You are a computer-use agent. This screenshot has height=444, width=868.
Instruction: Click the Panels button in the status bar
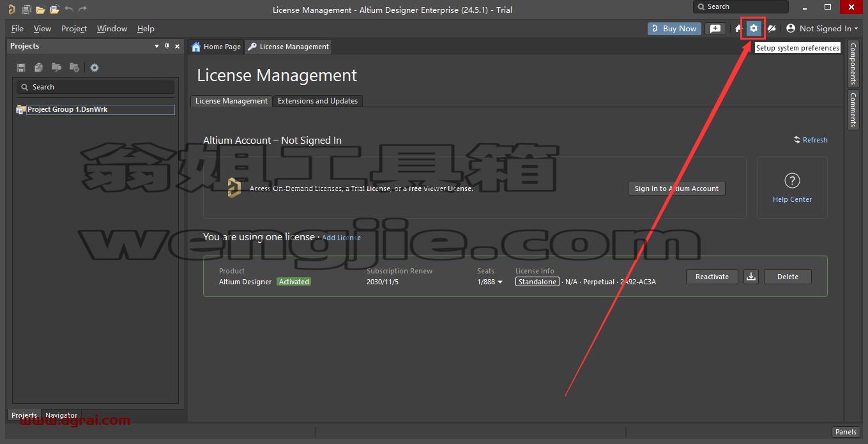(x=846, y=432)
